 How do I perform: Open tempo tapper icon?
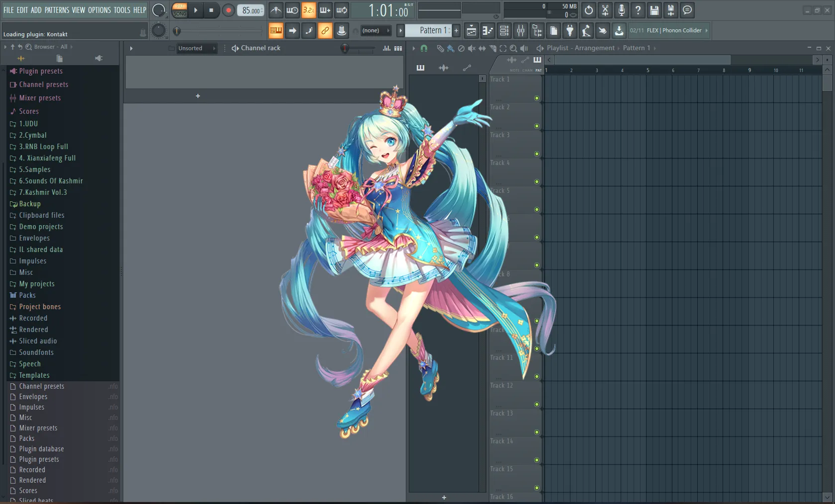click(x=586, y=31)
